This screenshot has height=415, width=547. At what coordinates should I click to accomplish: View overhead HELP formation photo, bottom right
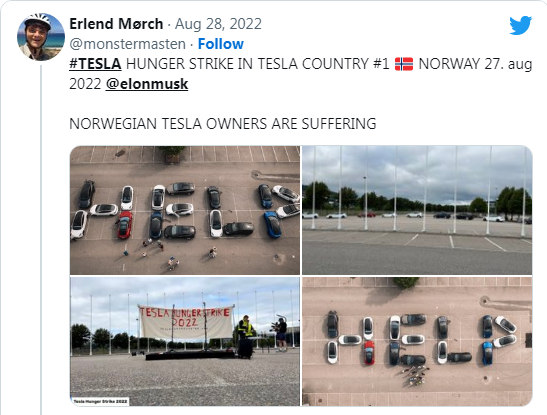(417, 341)
